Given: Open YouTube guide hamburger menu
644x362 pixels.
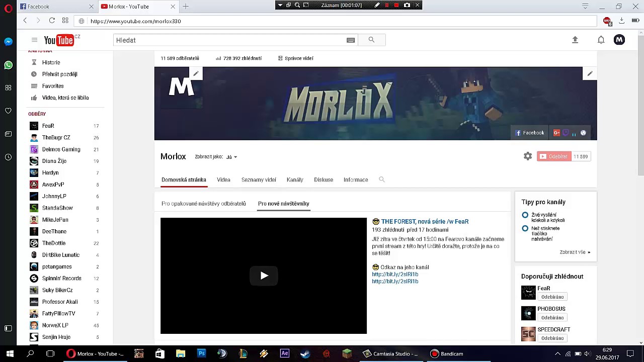Looking at the screenshot, I should click(34, 40).
